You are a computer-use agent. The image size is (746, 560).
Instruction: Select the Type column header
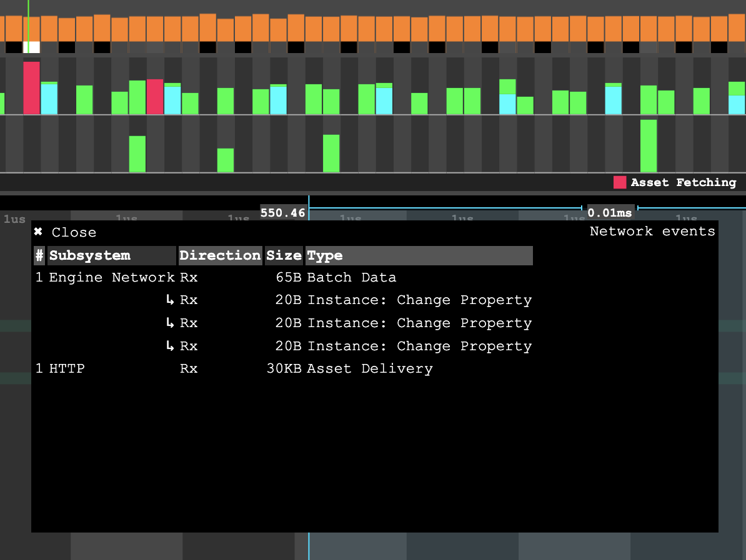pos(419,255)
